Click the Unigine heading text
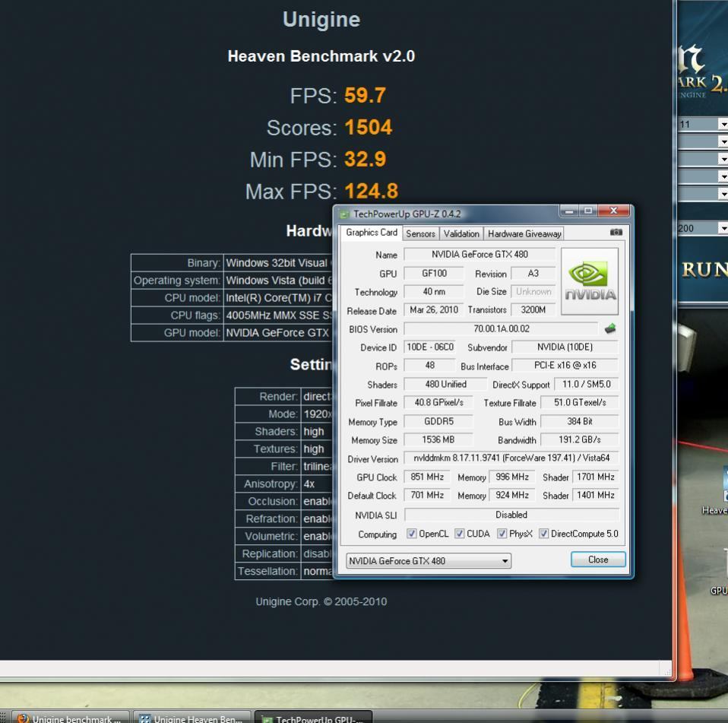 click(x=321, y=20)
